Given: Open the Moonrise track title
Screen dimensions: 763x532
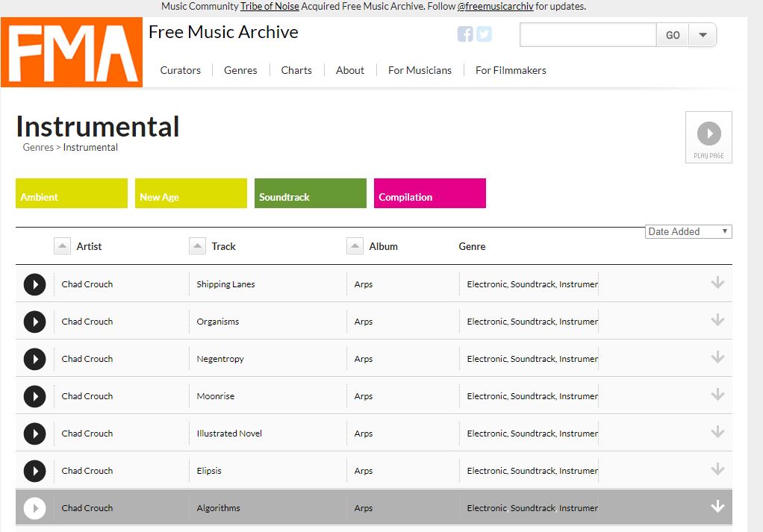Looking at the screenshot, I should click(x=216, y=396).
